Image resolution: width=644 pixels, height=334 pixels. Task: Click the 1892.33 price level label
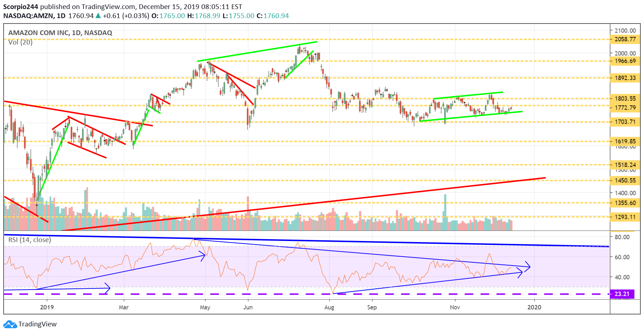625,78
